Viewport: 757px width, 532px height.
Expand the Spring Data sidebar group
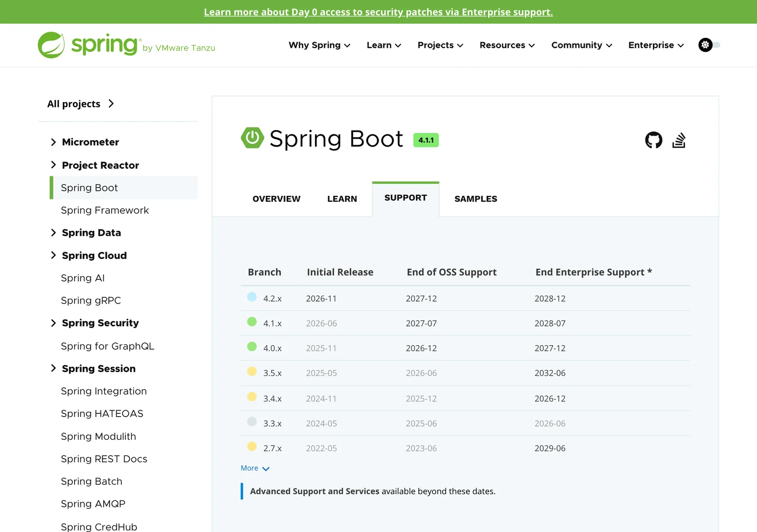pyautogui.click(x=53, y=233)
